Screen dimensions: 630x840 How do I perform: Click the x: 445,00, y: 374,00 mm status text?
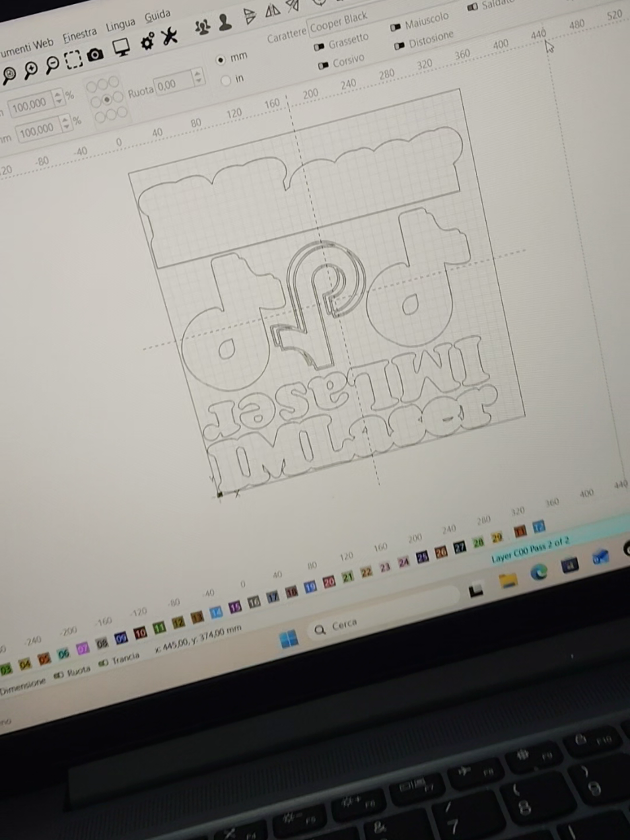pos(198,639)
